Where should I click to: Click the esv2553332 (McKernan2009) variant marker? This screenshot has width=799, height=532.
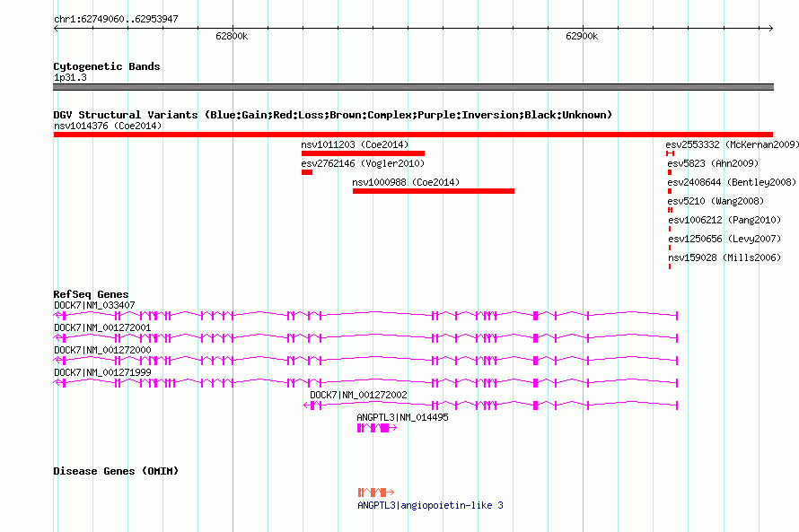click(x=670, y=153)
